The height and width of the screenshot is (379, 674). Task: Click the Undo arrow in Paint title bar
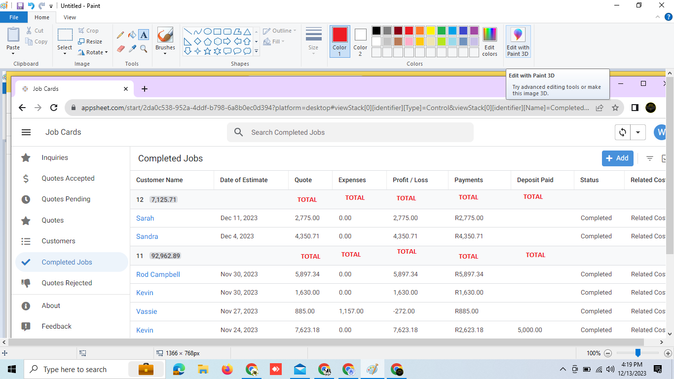pos(31,6)
